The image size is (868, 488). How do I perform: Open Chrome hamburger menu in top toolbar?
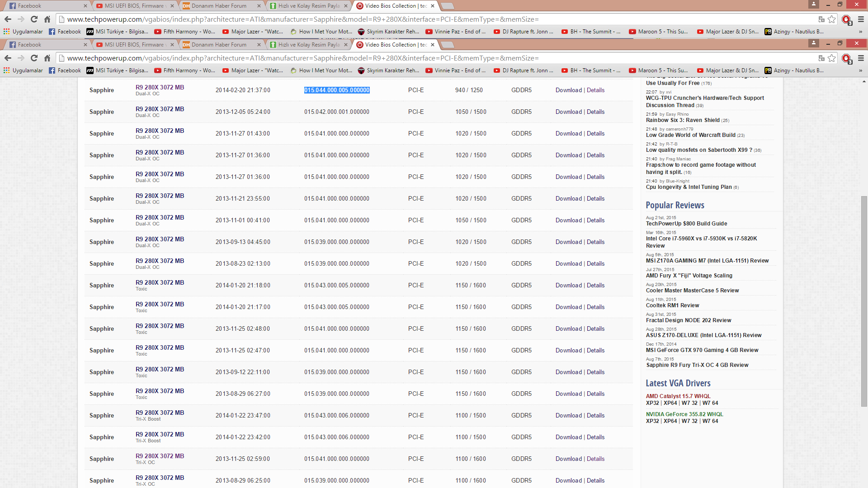coord(861,19)
